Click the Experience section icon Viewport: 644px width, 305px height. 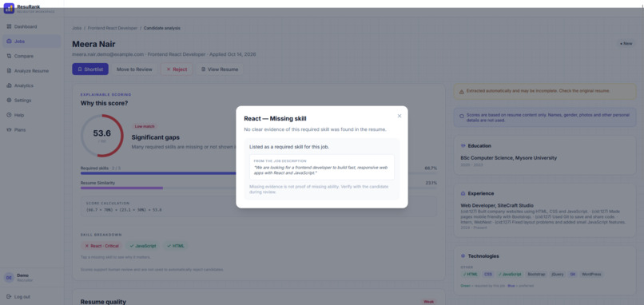point(463,193)
